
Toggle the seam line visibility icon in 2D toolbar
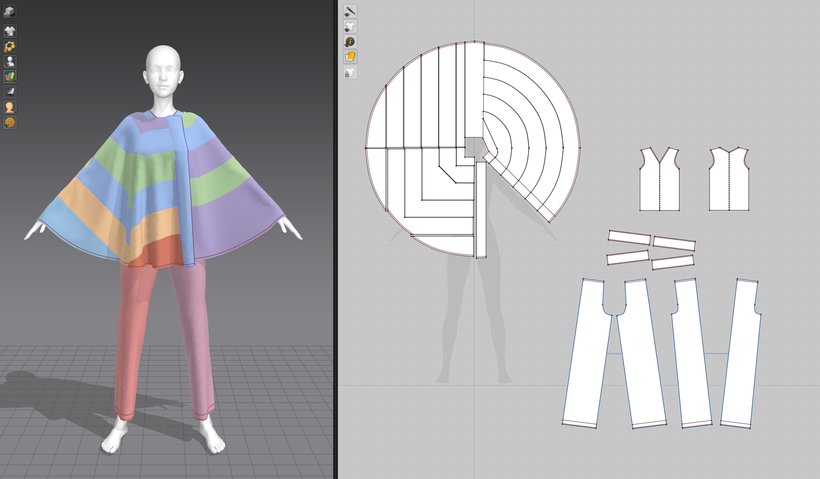click(350, 11)
